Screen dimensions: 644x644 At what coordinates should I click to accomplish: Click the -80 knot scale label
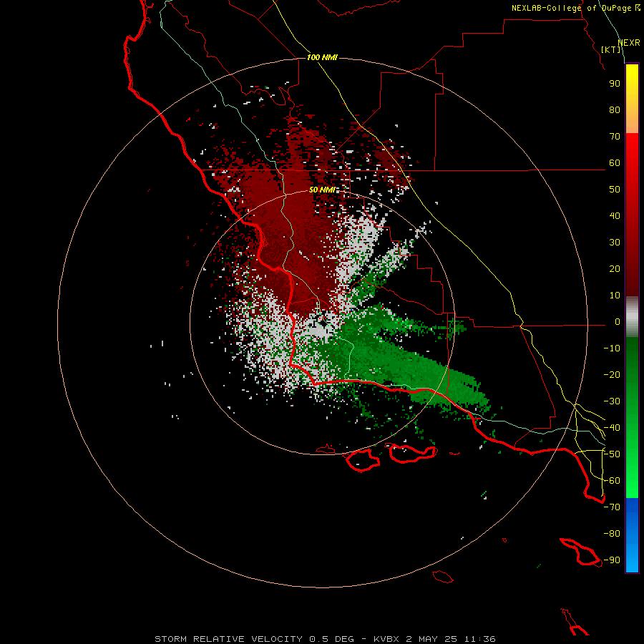click(612, 534)
